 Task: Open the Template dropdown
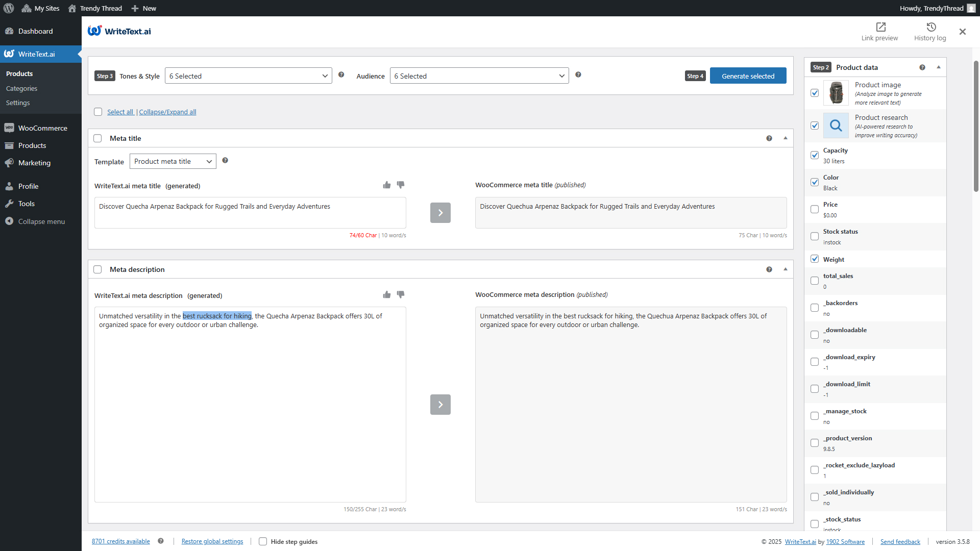pyautogui.click(x=173, y=161)
